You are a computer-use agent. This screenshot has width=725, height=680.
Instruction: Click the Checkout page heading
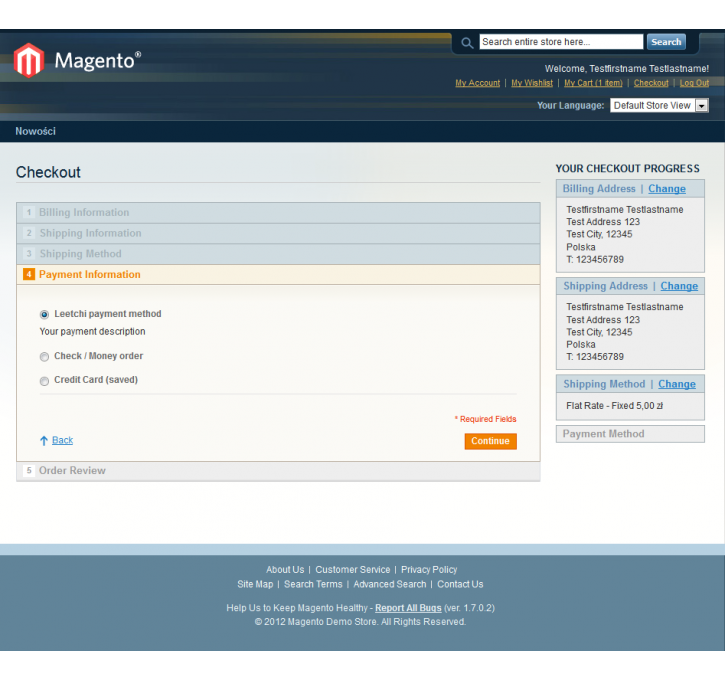click(x=48, y=172)
